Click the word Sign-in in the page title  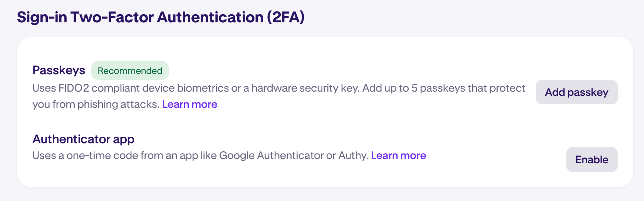pos(42,17)
